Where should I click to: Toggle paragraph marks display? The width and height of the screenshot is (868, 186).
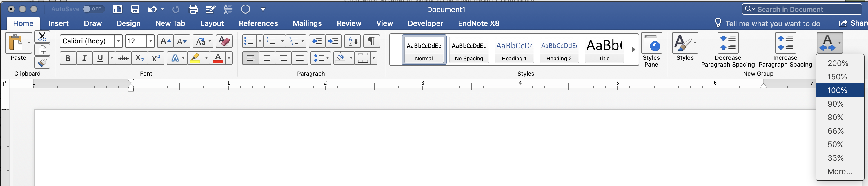[x=371, y=41]
